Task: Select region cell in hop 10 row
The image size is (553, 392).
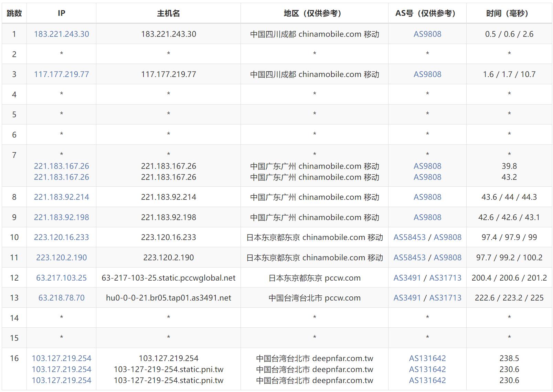Action: tap(315, 237)
